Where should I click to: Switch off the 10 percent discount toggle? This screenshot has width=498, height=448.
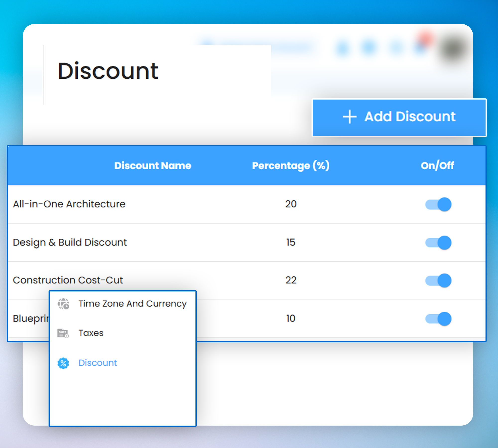point(438,319)
